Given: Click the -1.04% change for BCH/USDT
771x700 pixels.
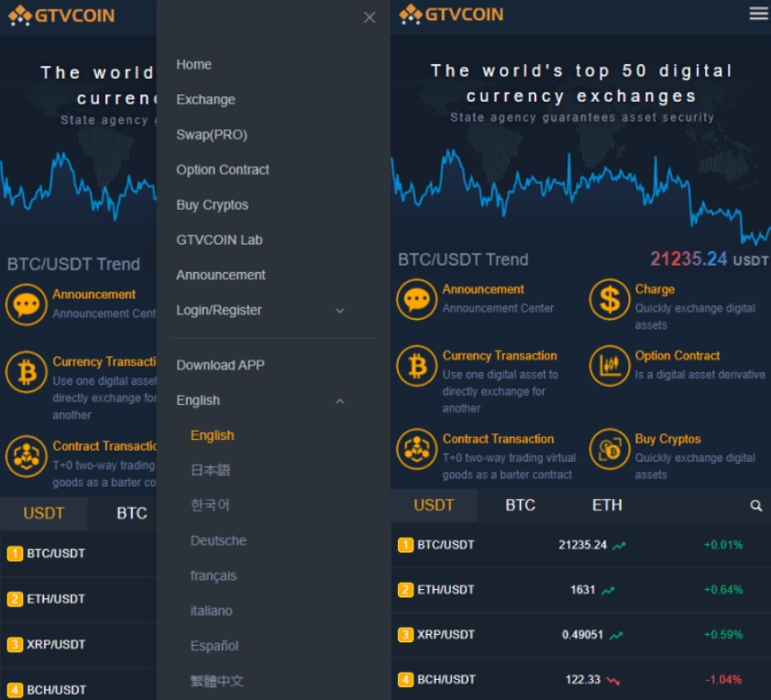Looking at the screenshot, I should [x=723, y=680].
